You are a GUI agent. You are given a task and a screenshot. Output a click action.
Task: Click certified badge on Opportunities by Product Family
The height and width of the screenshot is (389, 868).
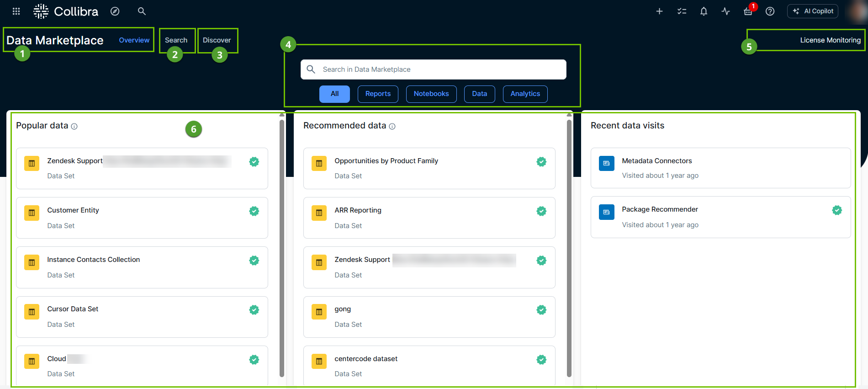[x=541, y=161]
